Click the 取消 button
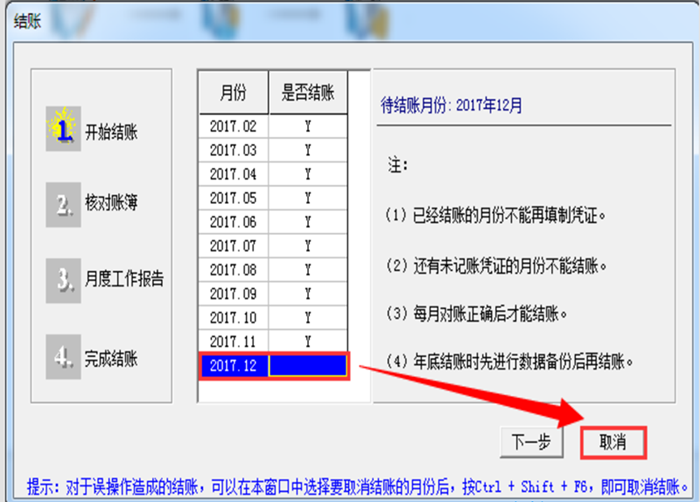 [x=613, y=442]
